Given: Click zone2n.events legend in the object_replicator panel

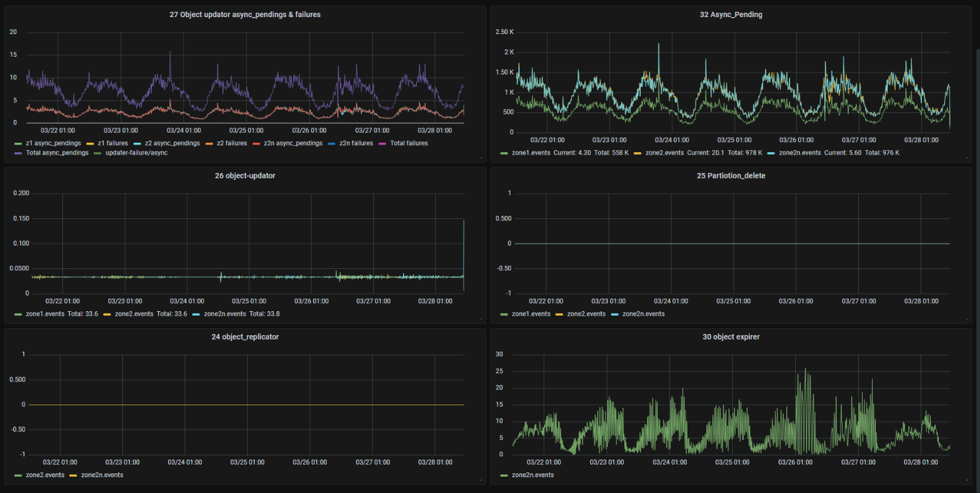Looking at the screenshot, I should (x=102, y=475).
